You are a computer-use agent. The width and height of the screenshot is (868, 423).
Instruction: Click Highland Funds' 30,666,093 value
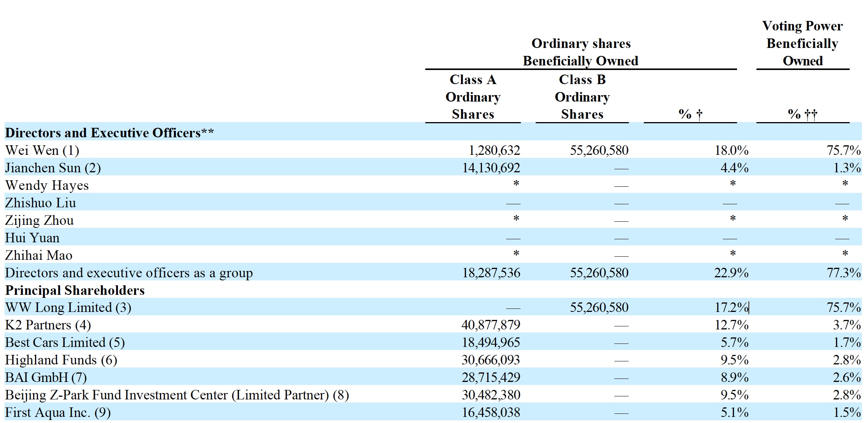point(491,360)
